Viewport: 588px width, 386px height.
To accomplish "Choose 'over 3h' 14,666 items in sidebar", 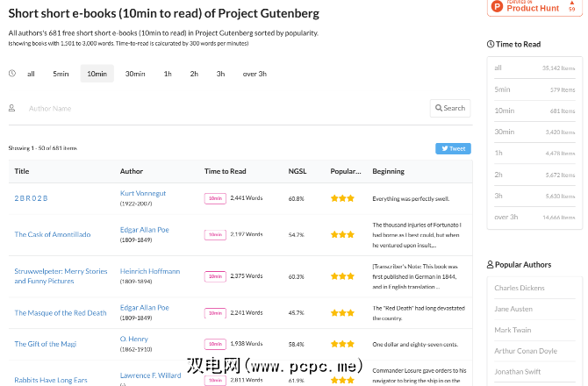I will coord(534,217).
